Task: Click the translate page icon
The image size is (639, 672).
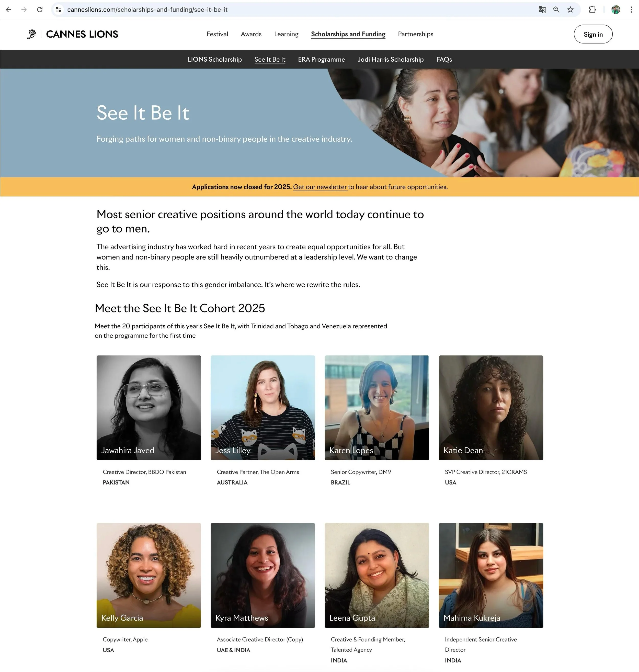Action: (x=542, y=9)
